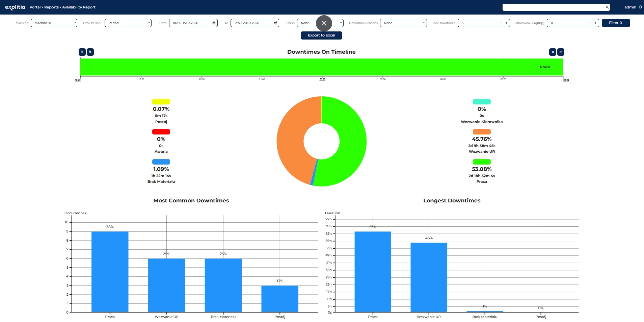Open the Downtime Reasons dropdown
The width and height of the screenshot is (644, 322).
point(404,23)
